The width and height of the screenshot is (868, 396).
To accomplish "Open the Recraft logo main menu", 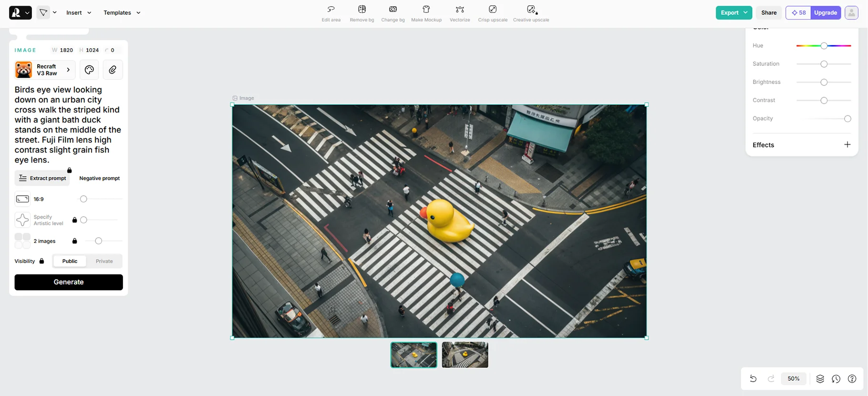I will pyautogui.click(x=20, y=13).
